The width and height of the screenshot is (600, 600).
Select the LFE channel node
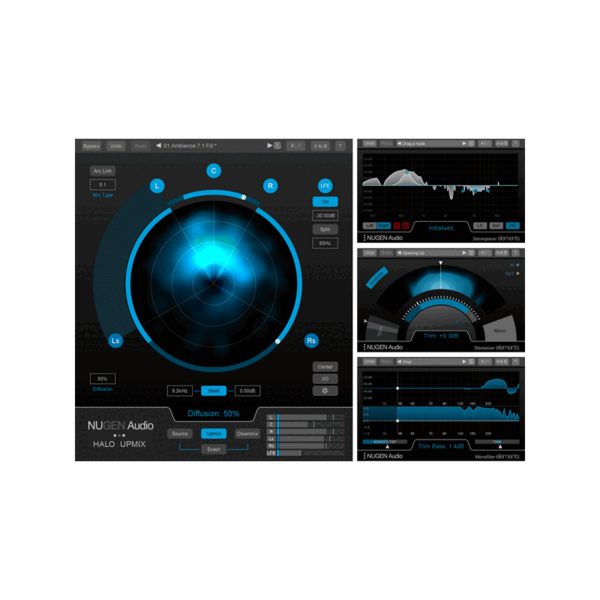pyautogui.click(x=325, y=186)
